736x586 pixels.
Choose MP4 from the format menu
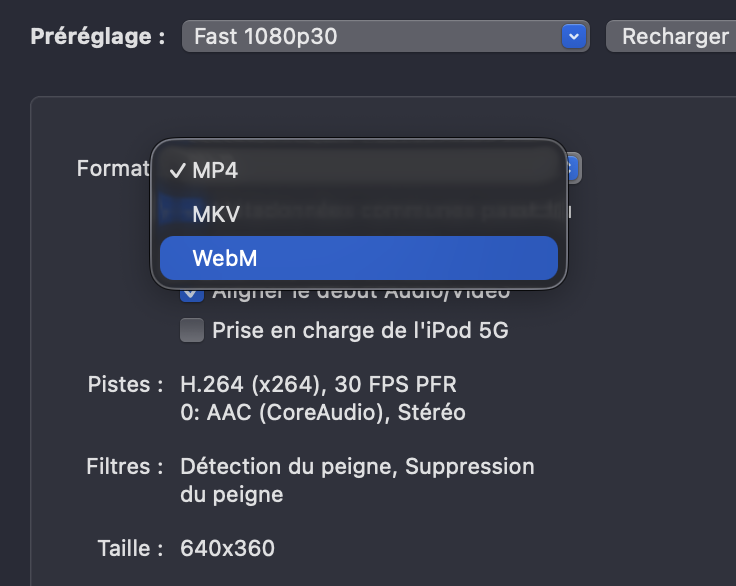(215, 170)
